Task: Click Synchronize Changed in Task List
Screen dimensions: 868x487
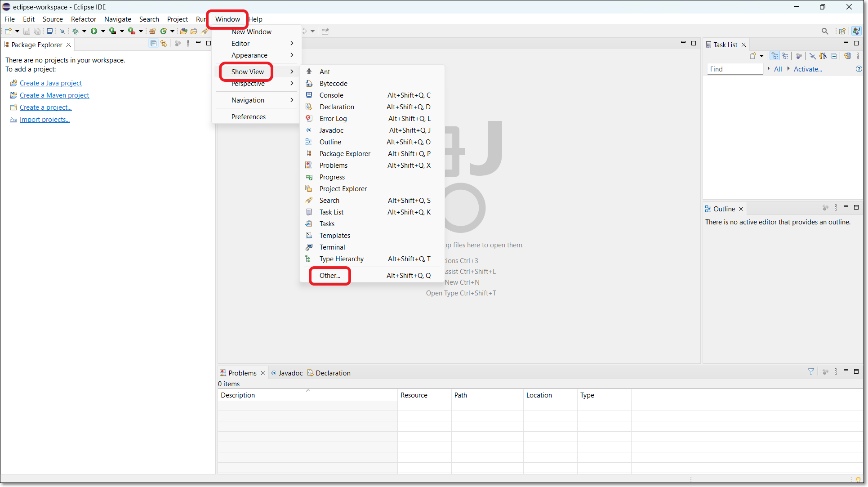Action: coord(847,56)
